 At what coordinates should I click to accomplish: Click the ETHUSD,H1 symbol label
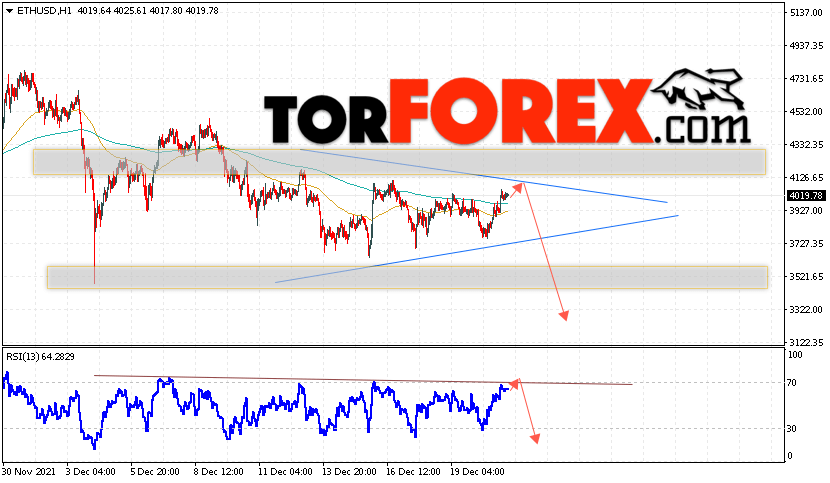[44, 11]
